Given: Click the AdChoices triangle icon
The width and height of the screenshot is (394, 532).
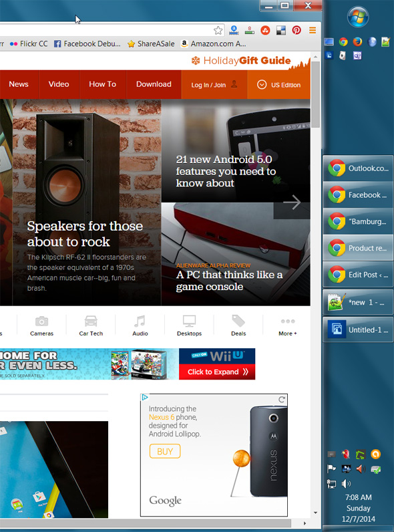Looking at the screenshot, I should tap(145, 397).
